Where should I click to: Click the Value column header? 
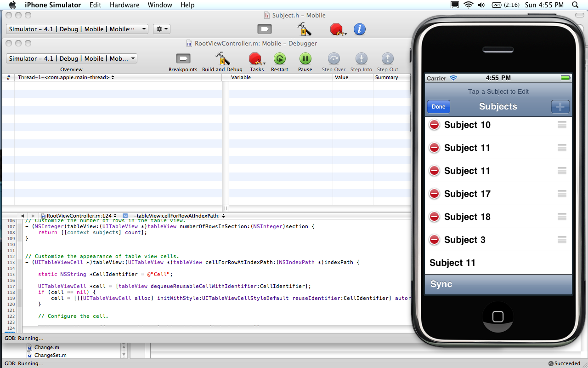coord(353,77)
